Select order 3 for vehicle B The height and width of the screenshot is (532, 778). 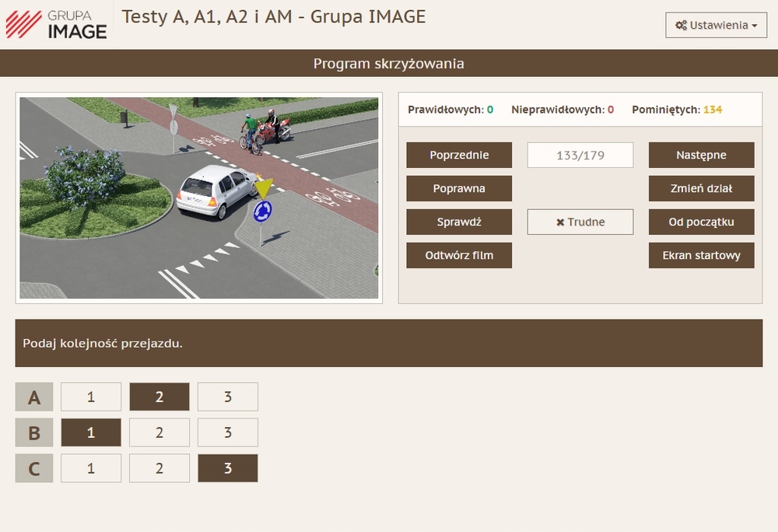click(228, 432)
